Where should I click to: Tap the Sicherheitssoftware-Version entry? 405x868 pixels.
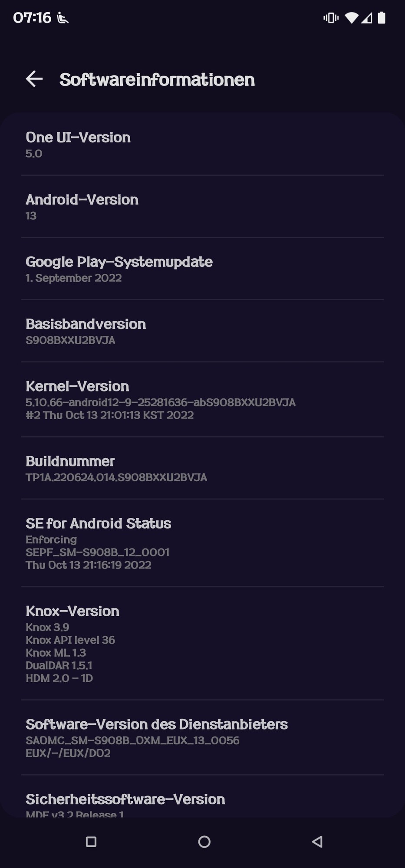pyautogui.click(x=202, y=796)
